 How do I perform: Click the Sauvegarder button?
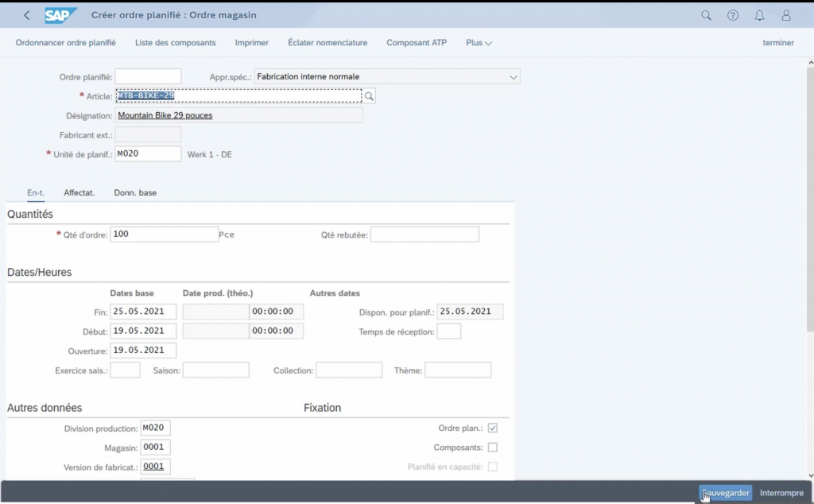726,493
